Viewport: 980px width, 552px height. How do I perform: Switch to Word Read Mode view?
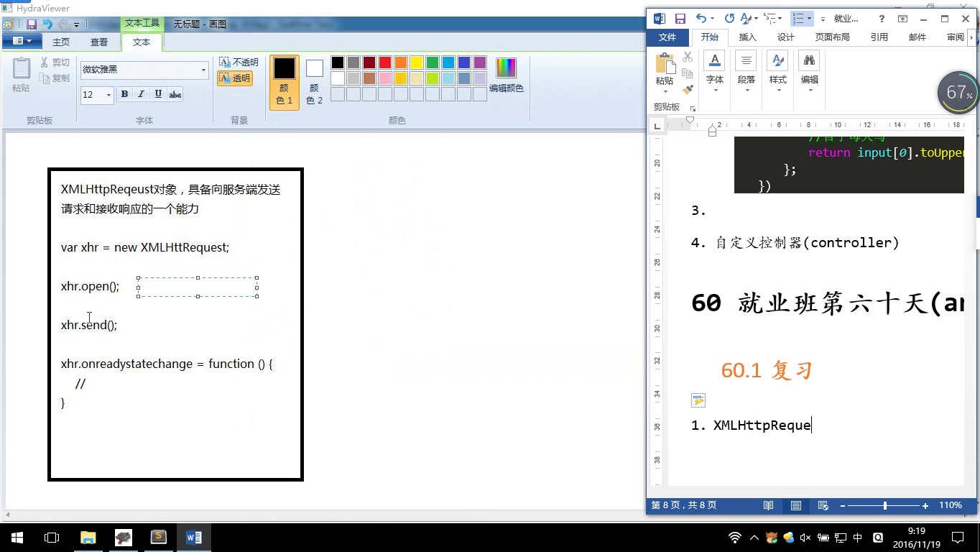click(768, 505)
